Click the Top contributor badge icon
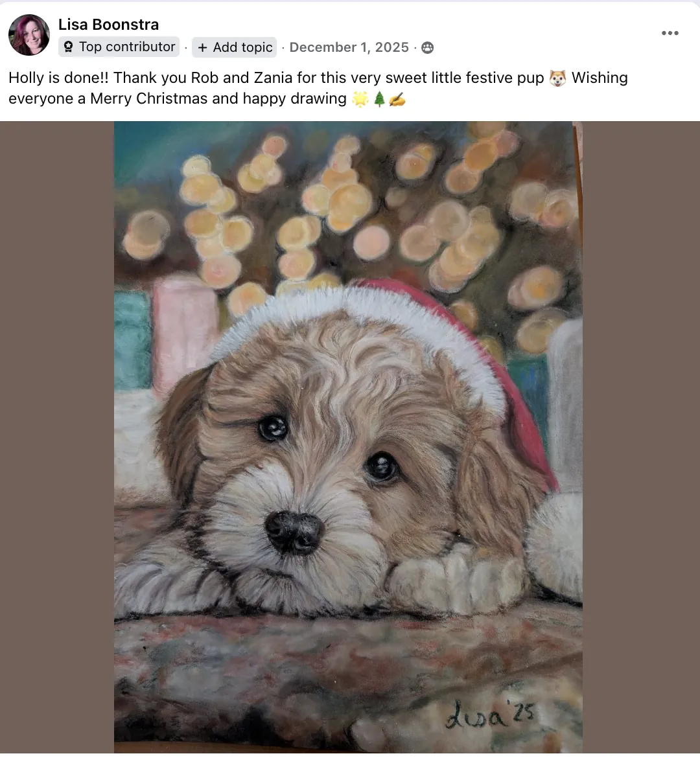 69,47
